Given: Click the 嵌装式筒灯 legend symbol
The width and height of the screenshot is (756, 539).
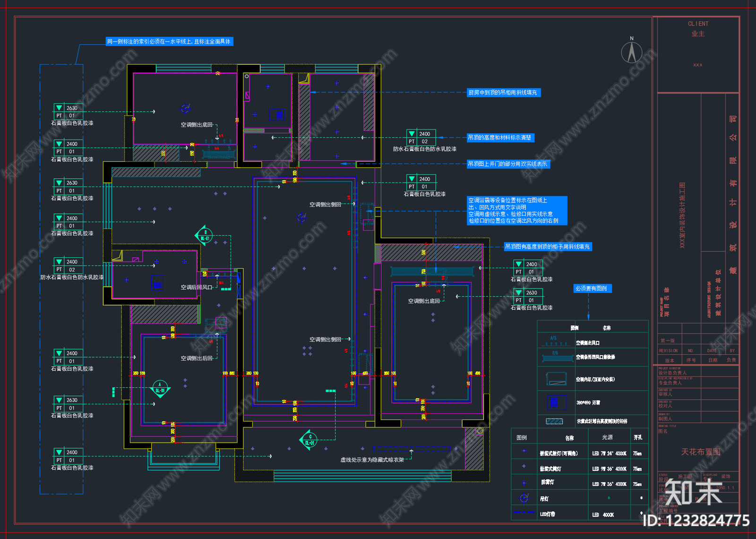Looking at the screenshot, I should click(x=524, y=467).
